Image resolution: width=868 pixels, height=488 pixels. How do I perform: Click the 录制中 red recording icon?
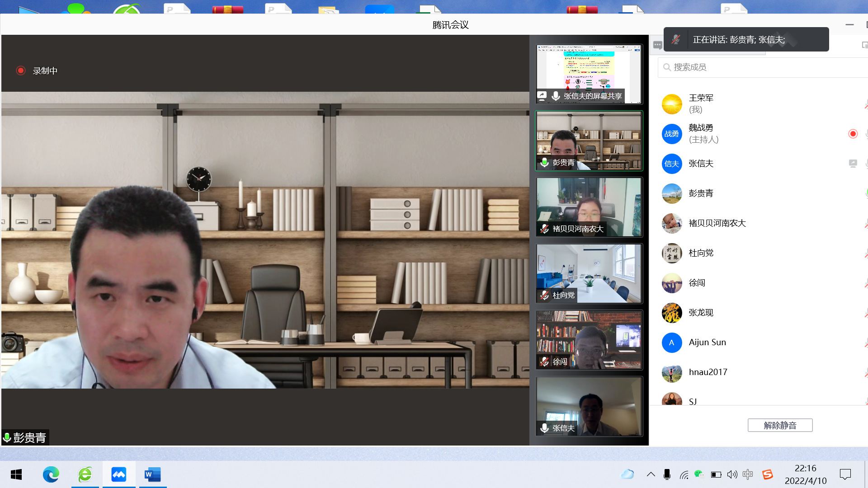coord(21,70)
